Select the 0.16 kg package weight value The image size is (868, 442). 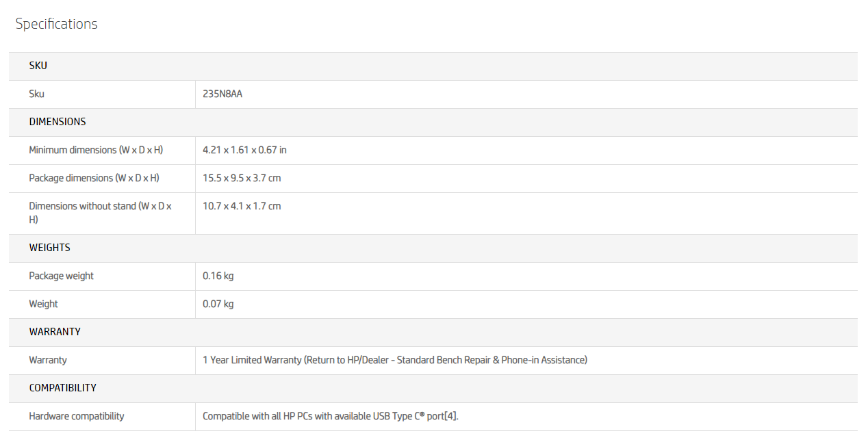[x=218, y=276]
